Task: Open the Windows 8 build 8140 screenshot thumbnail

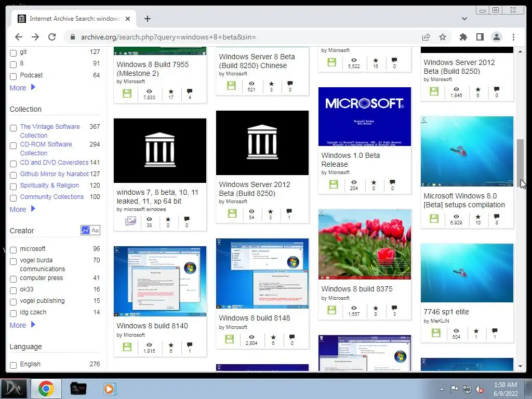Action: tap(160, 281)
